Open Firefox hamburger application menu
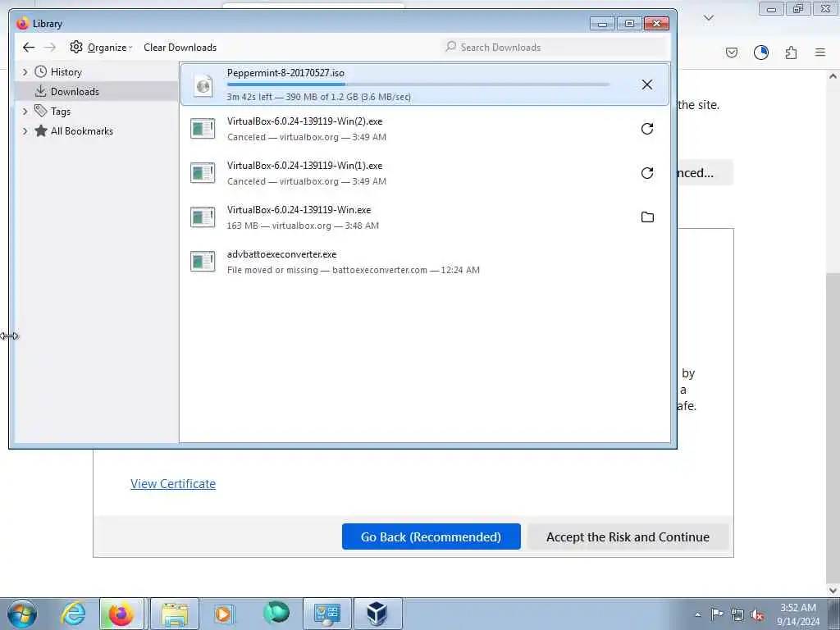The image size is (840, 630). pyautogui.click(x=820, y=52)
